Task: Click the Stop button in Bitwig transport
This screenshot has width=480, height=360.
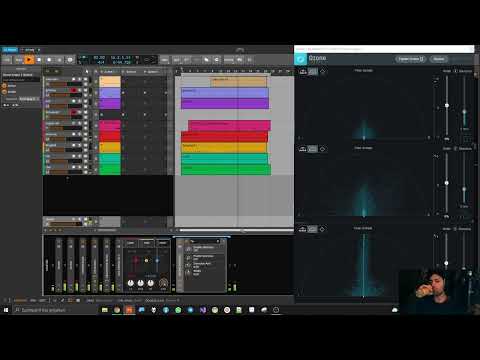Action: point(39,60)
